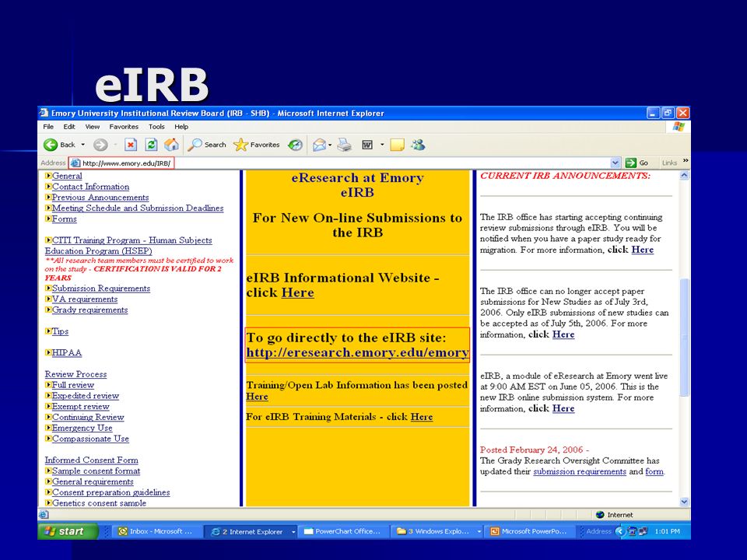Click the Refresh page icon

151,145
